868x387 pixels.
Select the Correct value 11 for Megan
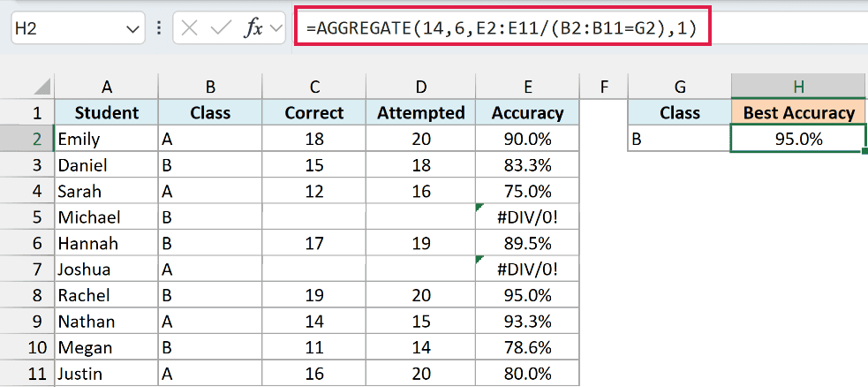[x=314, y=347]
